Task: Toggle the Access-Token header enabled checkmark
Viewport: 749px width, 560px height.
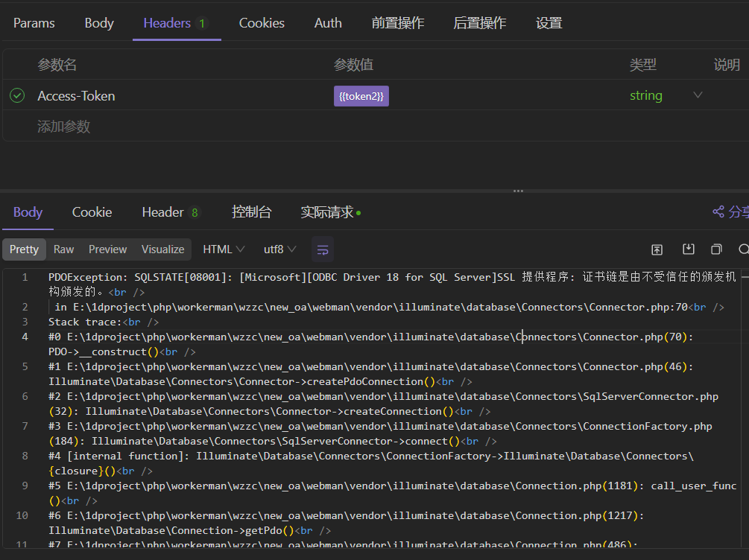Action: (17, 95)
